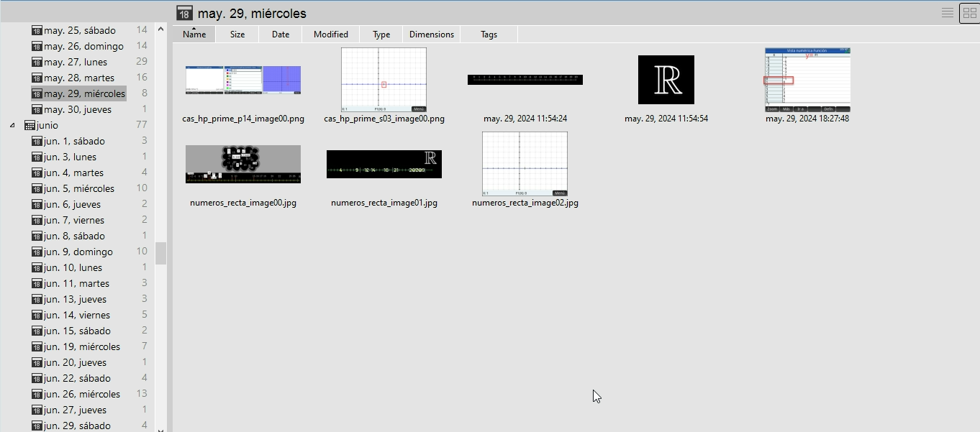Click calendar icon of jun. 10, lunes
Viewport: 980px width, 432px height.
(37, 267)
